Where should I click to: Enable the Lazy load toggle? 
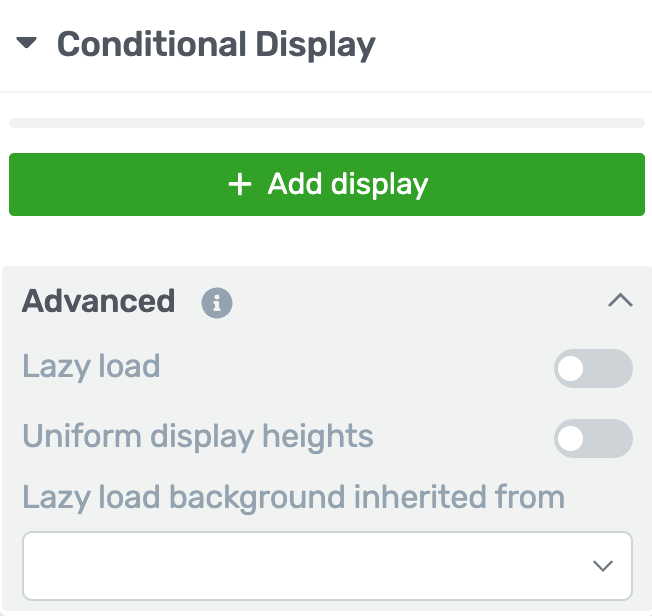(x=593, y=369)
